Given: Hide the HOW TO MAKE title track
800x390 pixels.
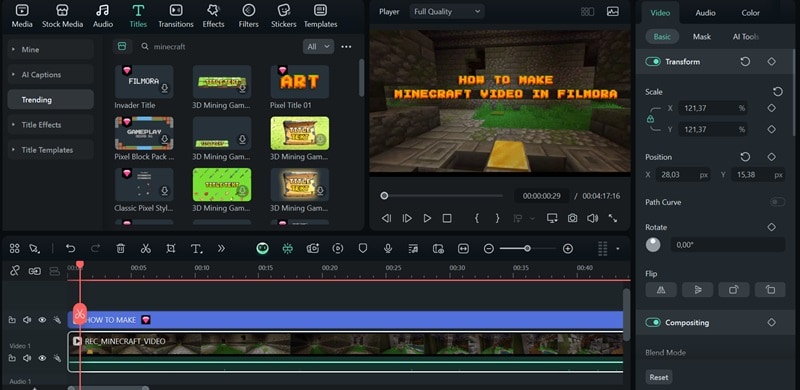Looking at the screenshot, I should click(x=42, y=320).
